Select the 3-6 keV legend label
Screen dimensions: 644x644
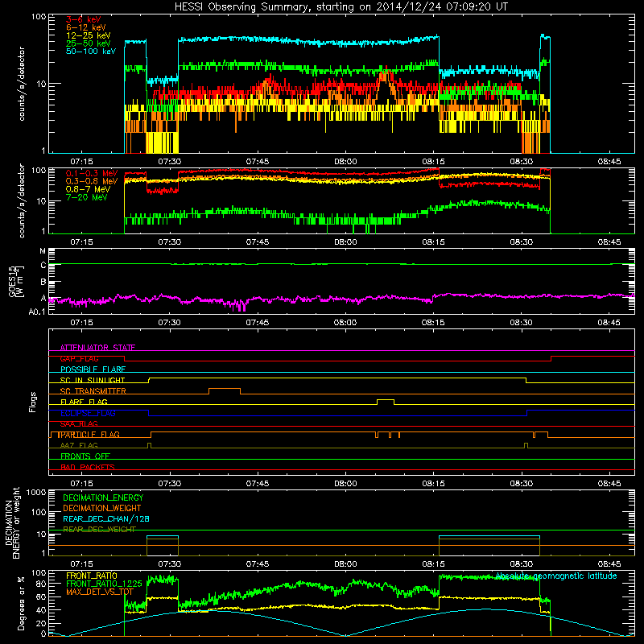pyautogui.click(x=83, y=19)
